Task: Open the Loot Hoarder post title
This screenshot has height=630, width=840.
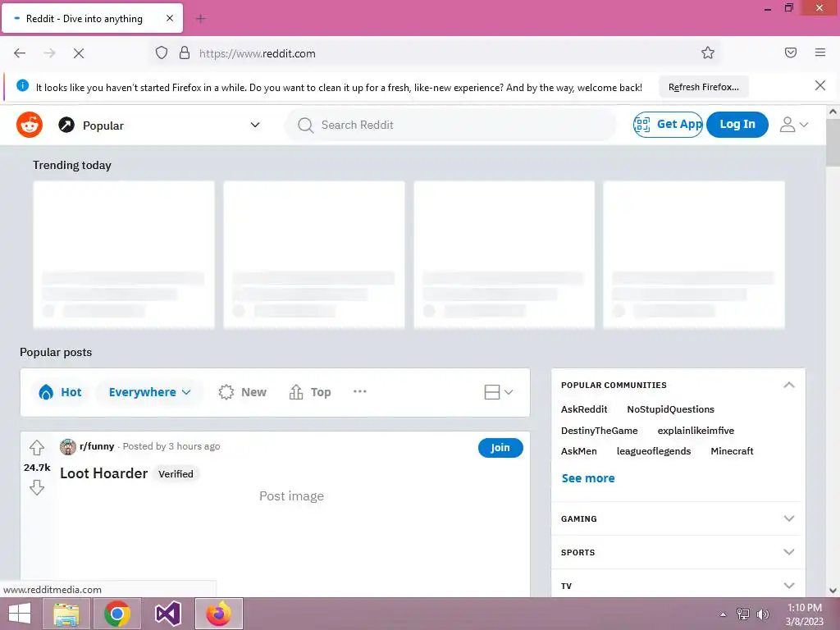Action: click(104, 473)
